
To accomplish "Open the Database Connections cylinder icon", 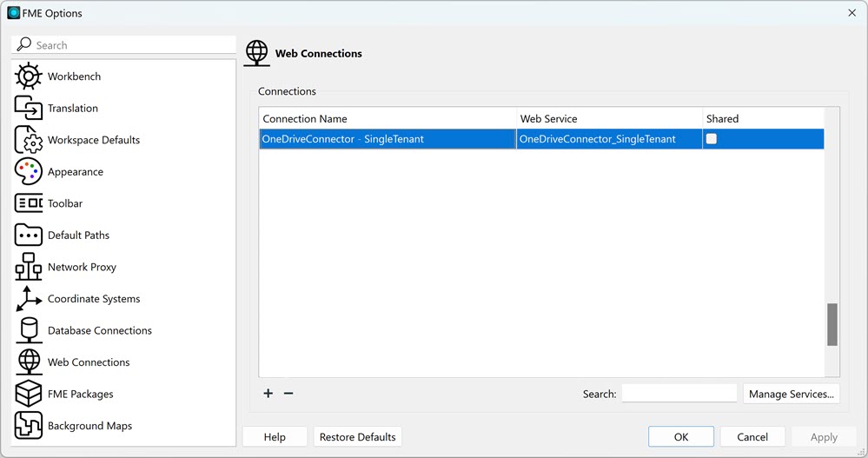I will tap(29, 330).
